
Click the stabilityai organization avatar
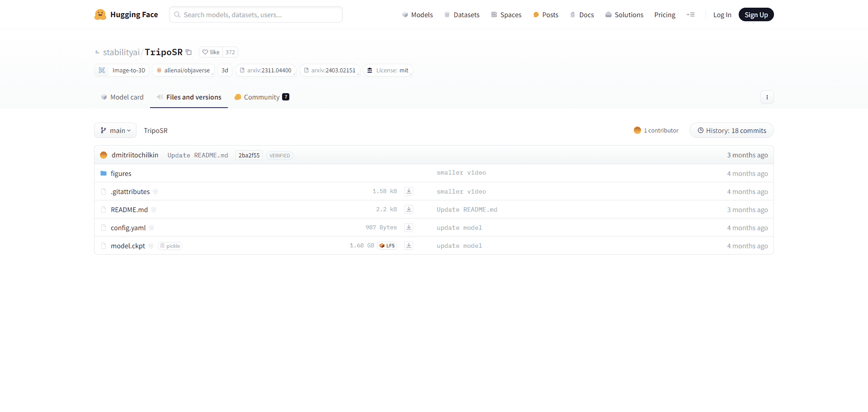point(97,52)
